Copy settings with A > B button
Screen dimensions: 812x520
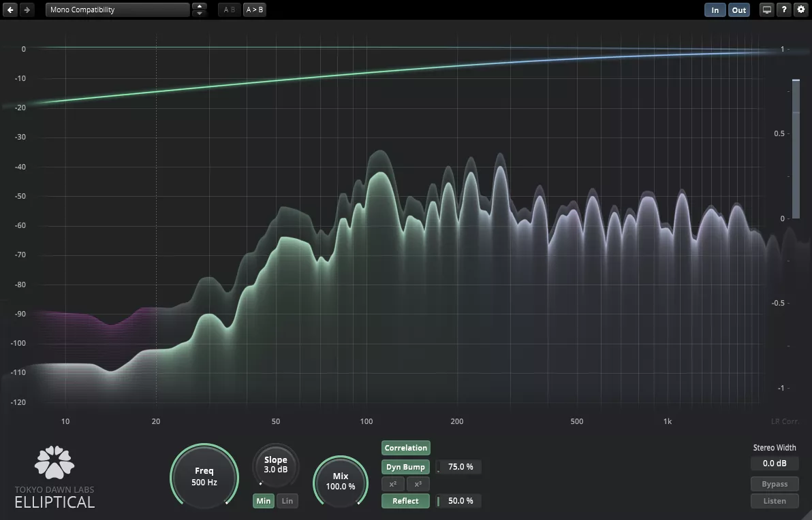point(255,10)
